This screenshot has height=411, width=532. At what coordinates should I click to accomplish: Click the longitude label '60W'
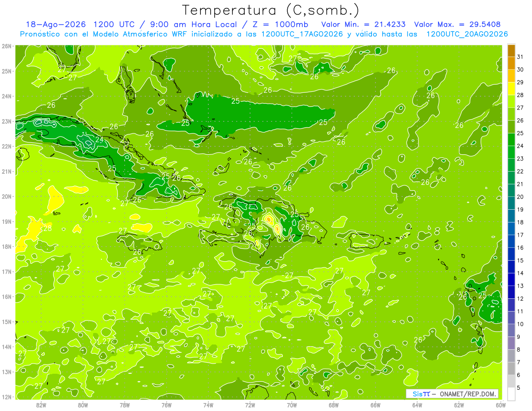click(501, 405)
